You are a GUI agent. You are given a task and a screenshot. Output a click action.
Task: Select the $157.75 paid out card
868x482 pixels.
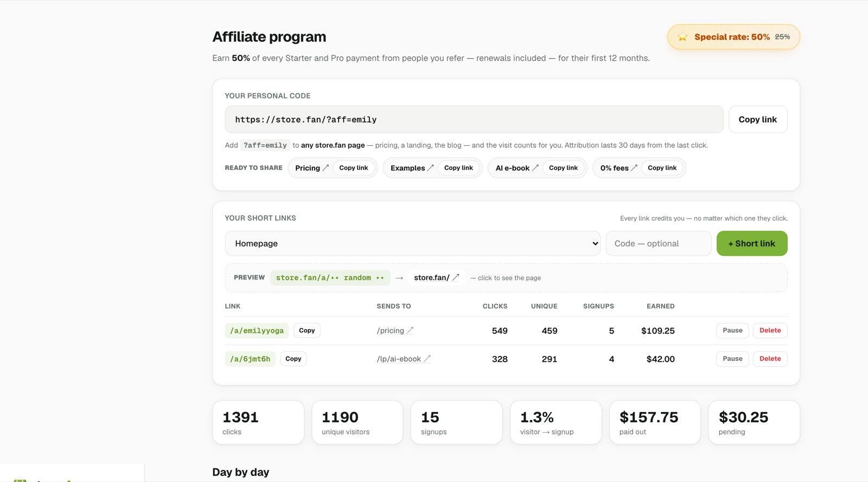655,422
